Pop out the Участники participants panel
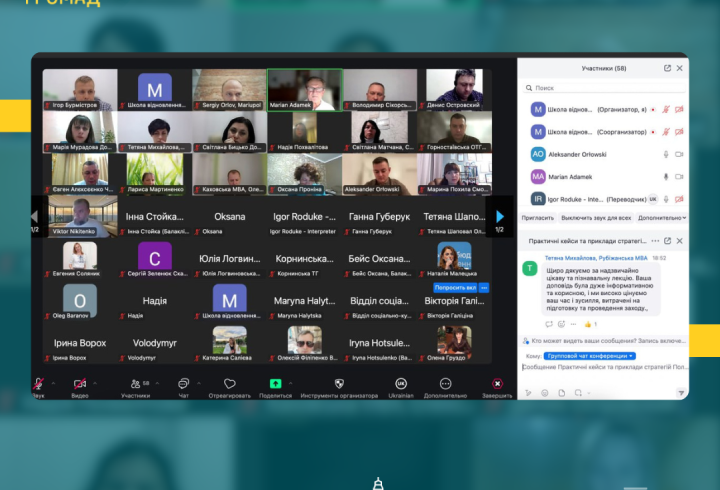 [667, 68]
